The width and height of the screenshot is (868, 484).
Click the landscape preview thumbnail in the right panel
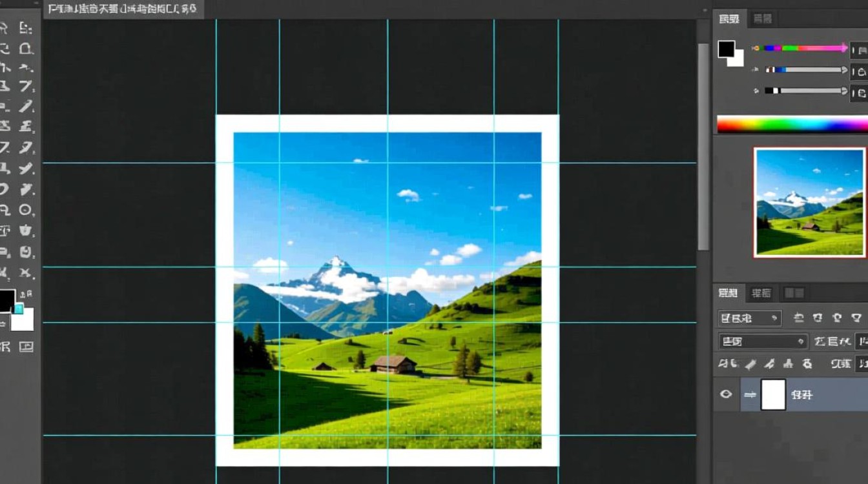pyautogui.click(x=809, y=202)
